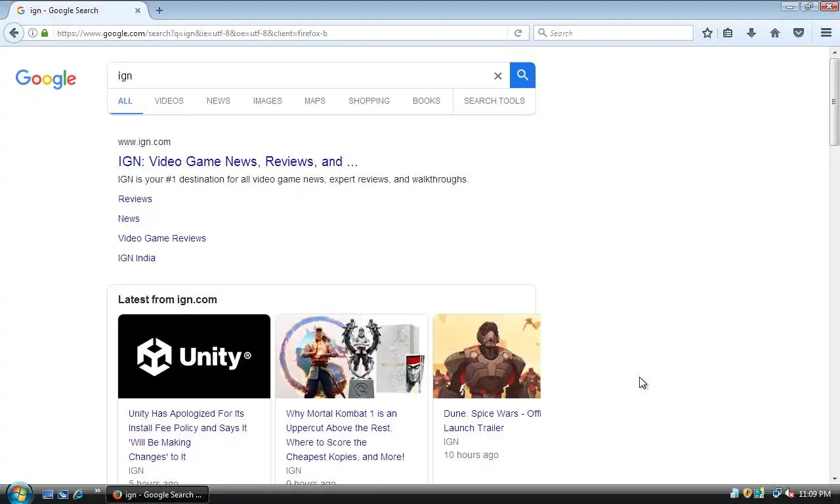
Task: Open Unity Has Apologized article link
Action: [188, 435]
